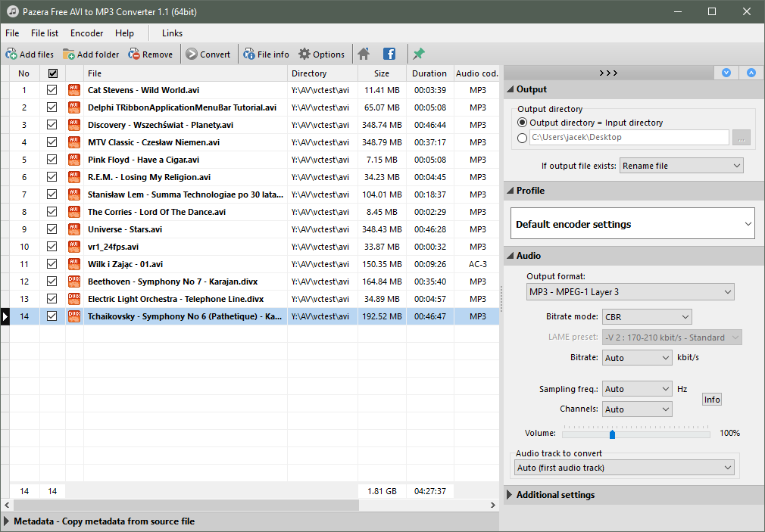Click the Add files toolbar icon
This screenshot has height=532, width=765.
tap(11, 54)
